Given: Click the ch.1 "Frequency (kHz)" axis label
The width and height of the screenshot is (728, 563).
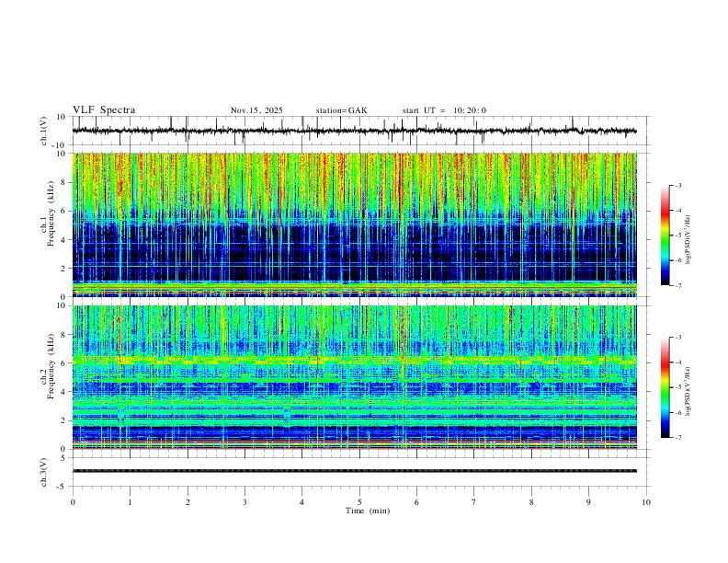Looking at the screenshot, I should 51,214.
